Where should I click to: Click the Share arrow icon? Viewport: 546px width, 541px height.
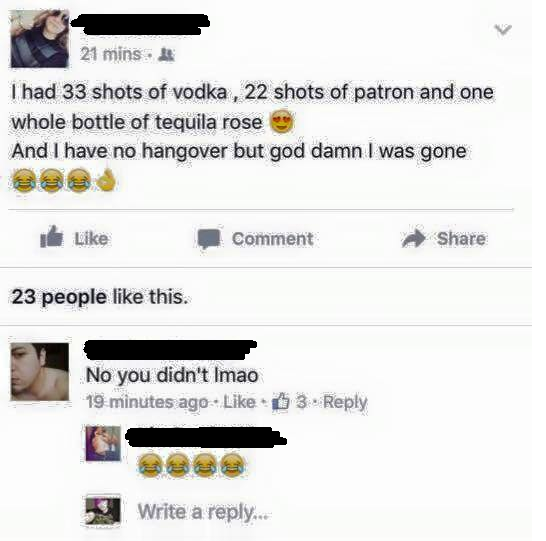pyautogui.click(x=414, y=237)
